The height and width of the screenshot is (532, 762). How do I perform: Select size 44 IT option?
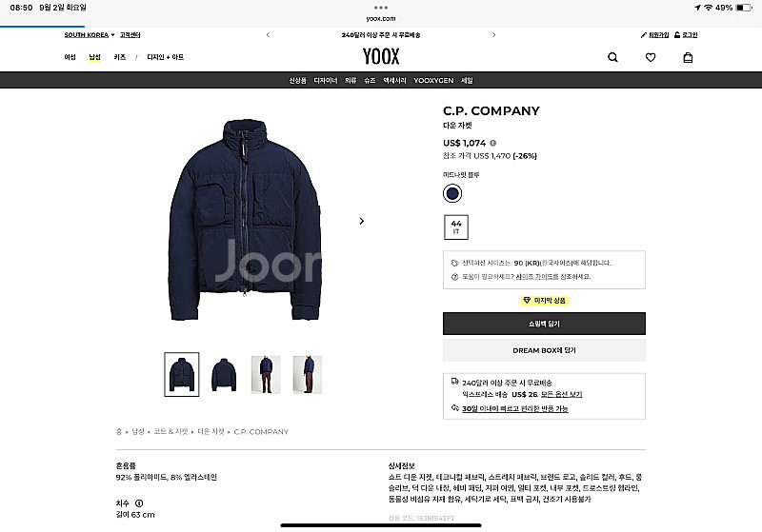(x=456, y=227)
